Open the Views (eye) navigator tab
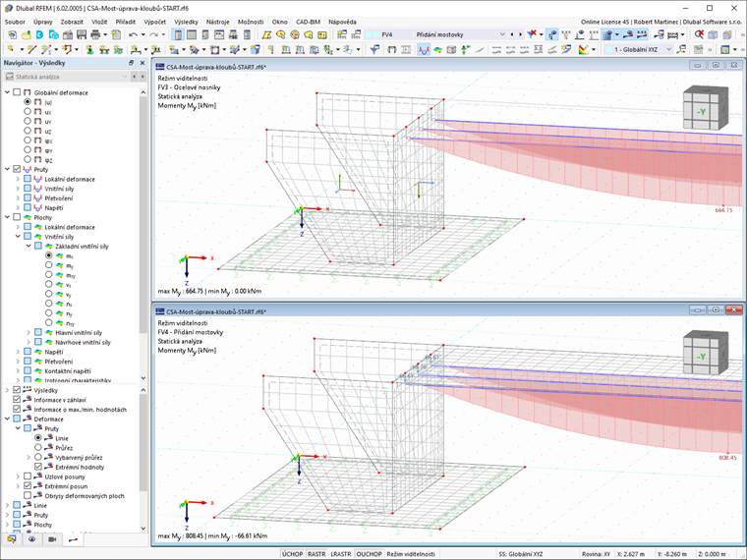This screenshot has height=560, width=747. click(x=30, y=539)
